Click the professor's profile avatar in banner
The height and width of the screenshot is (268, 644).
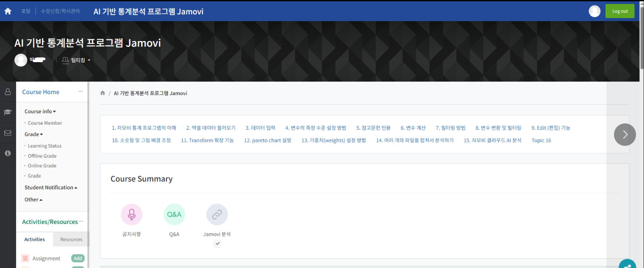(21, 60)
